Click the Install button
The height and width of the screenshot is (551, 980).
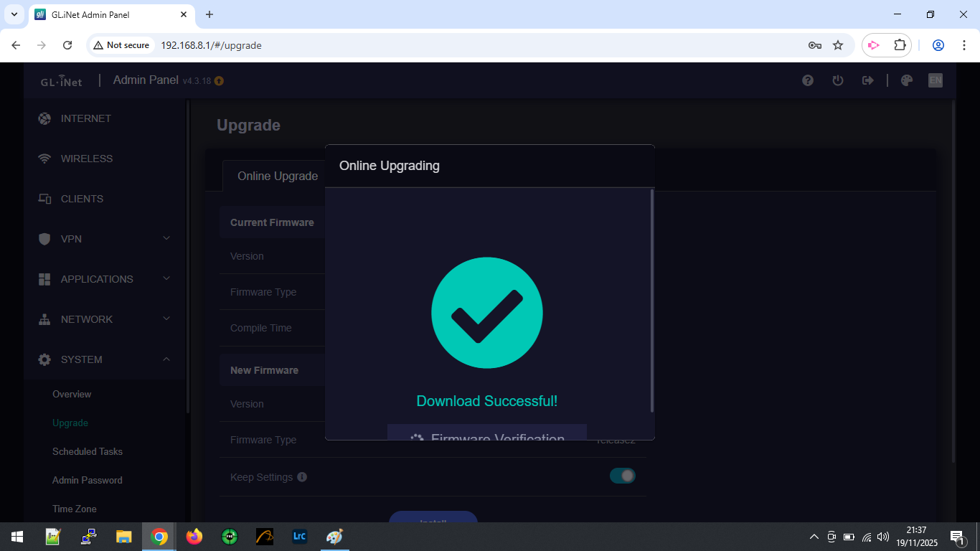(433, 520)
